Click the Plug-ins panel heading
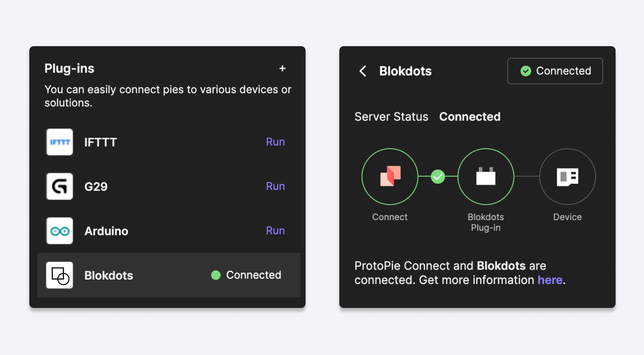644x355 pixels. 69,69
